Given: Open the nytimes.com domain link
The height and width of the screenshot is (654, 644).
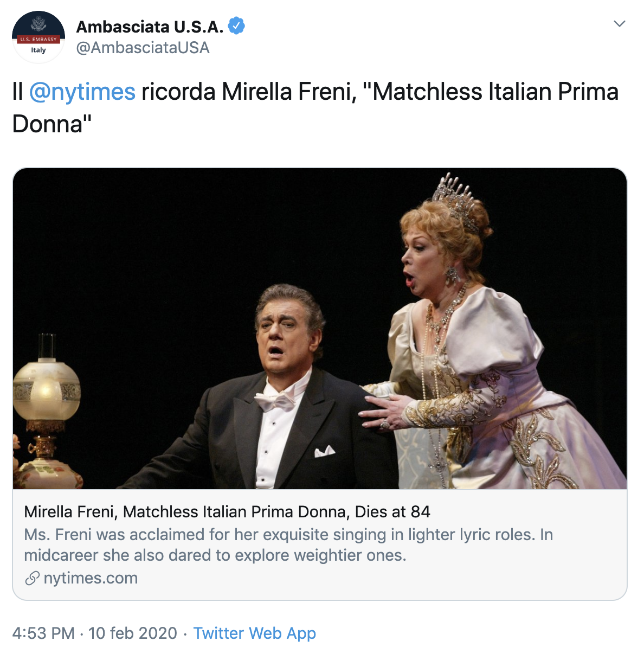Looking at the screenshot, I should click(x=91, y=578).
